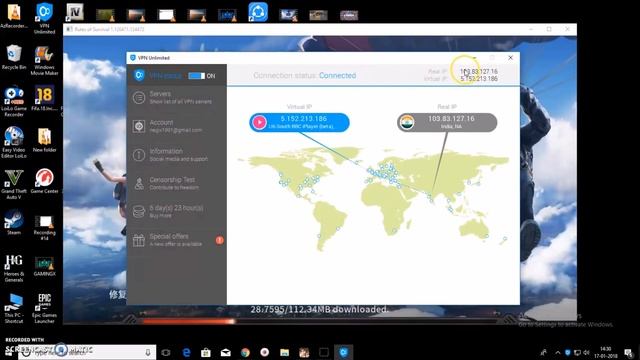The height and width of the screenshot is (360, 640).
Task: Toggle the VPN status ON switch
Action: point(197,76)
